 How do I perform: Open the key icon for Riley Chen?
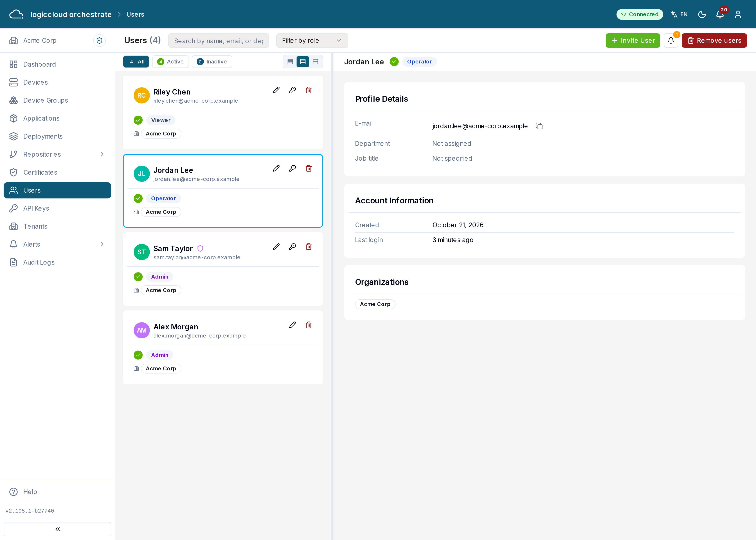tap(292, 90)
